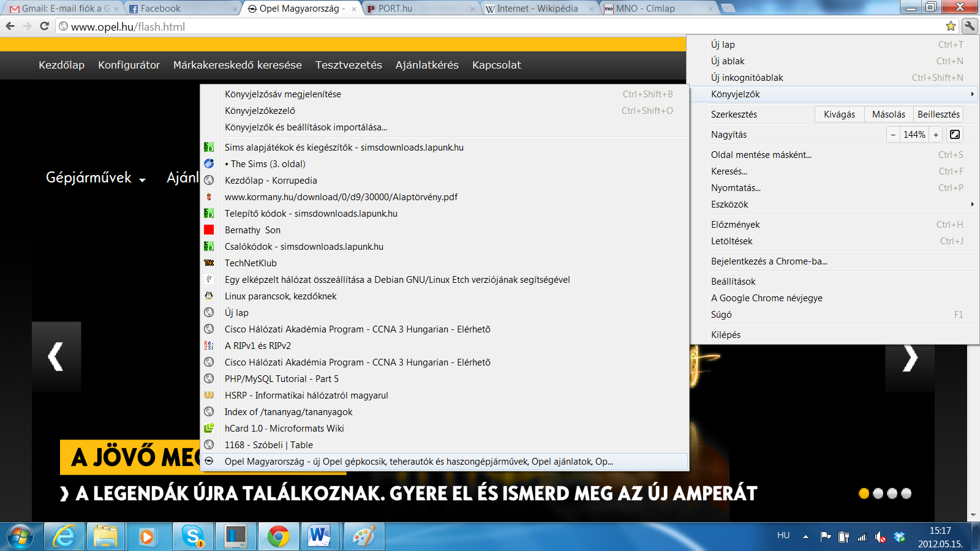Select the first yellow carousel dot

864,493
